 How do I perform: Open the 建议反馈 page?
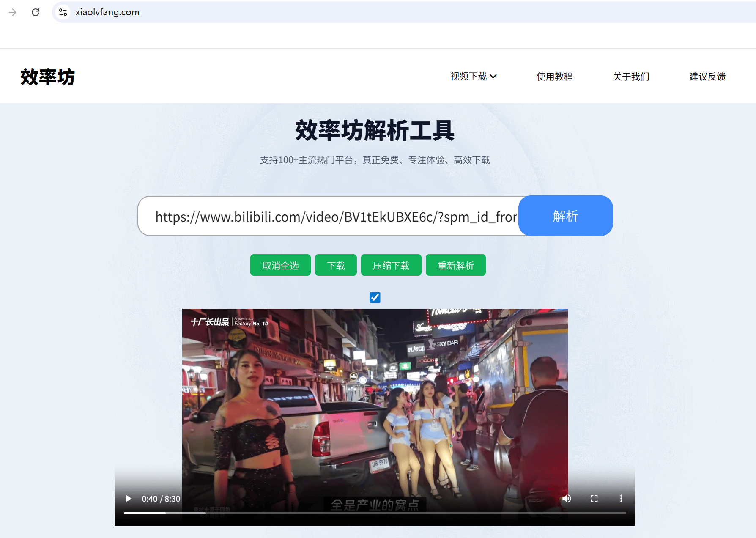tap(707, 77)
